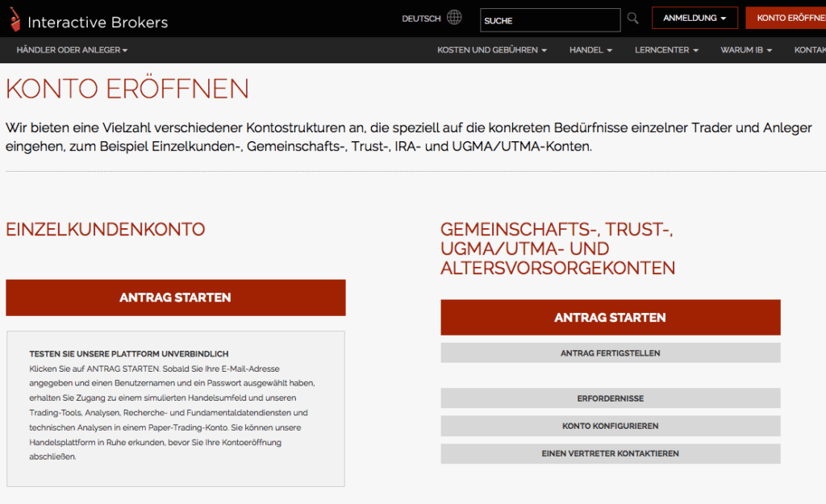Click the Interactive Brokers logo icon
Viewport: 826px width, 504px height.
[x=15, y=19]
